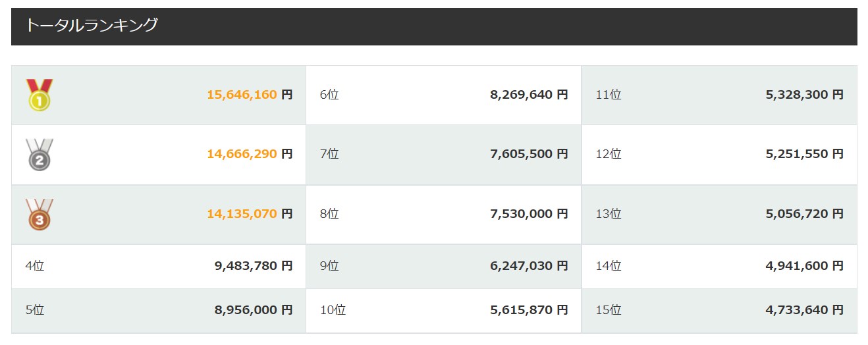Select the 5位 rank label

point(35,309)
